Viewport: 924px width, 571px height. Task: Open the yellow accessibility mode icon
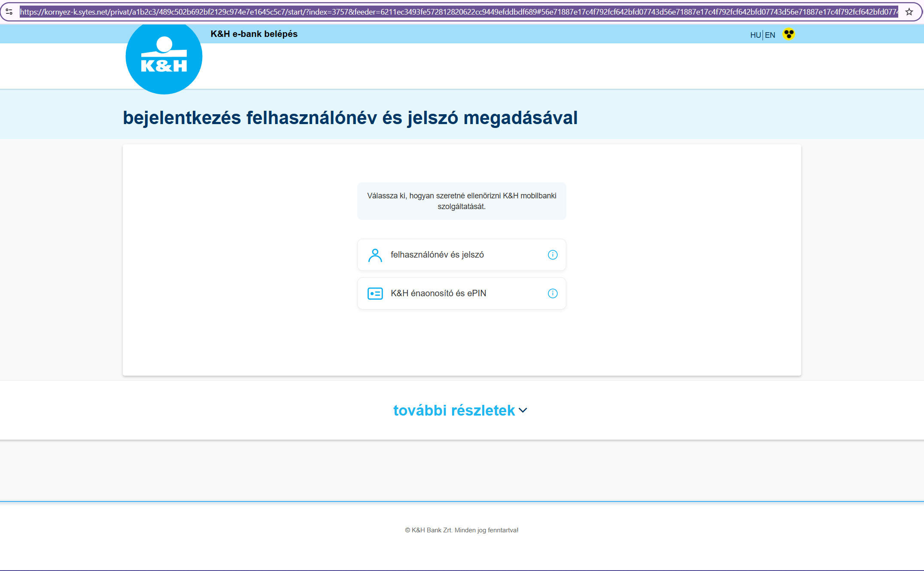pos(788,34)
